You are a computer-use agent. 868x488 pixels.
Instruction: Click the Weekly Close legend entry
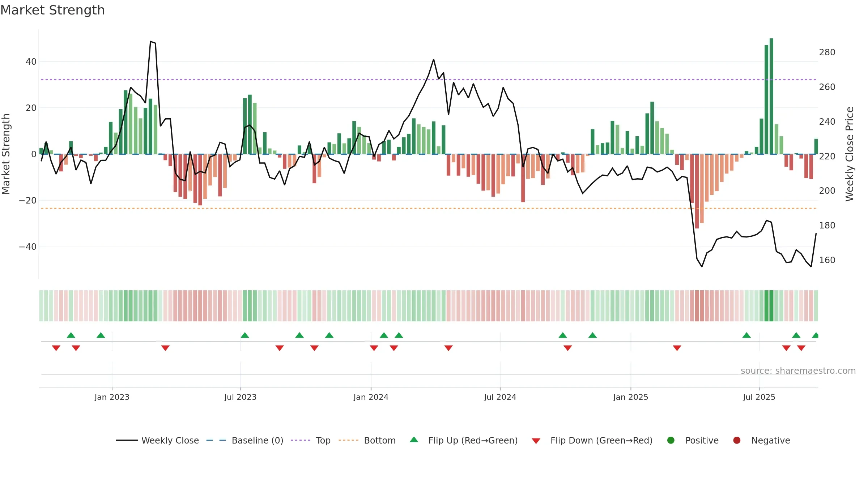click(157, 440)
